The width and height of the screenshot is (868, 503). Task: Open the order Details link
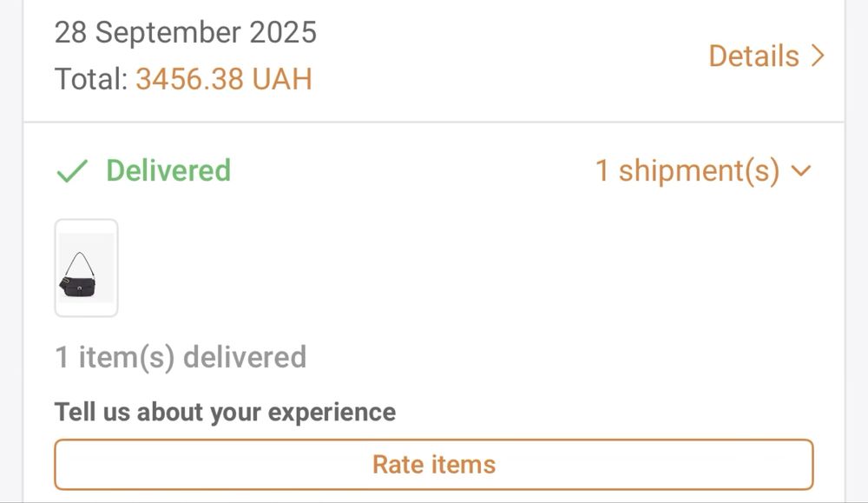[x=753, y=56]
